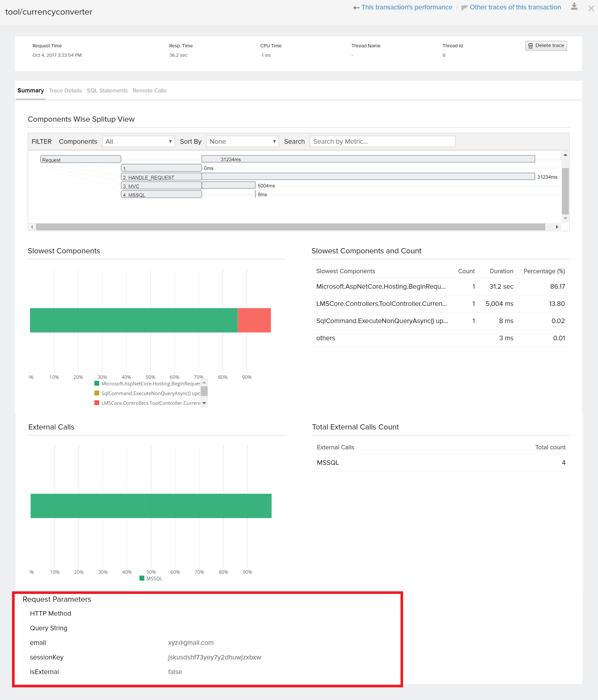Click the right arrow of the horizontal scrollbar
The height and width of the screenshot is (700, 598).
click(x=557, y=227)
